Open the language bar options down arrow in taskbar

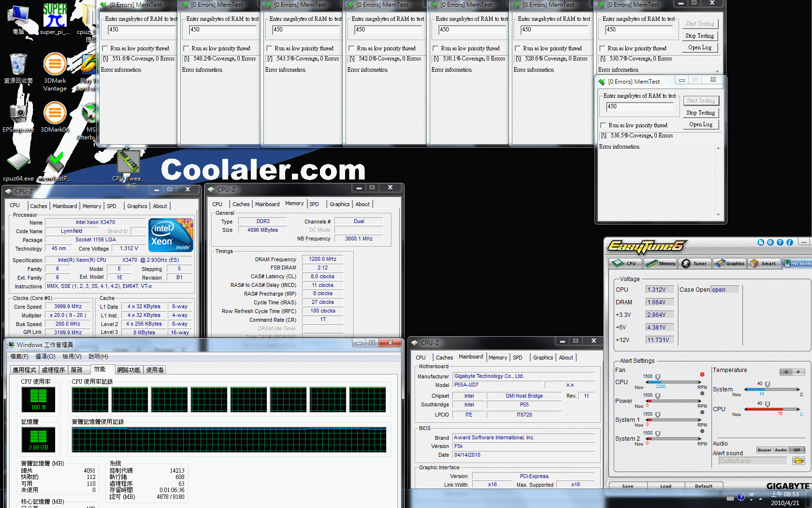pos(752,500)
